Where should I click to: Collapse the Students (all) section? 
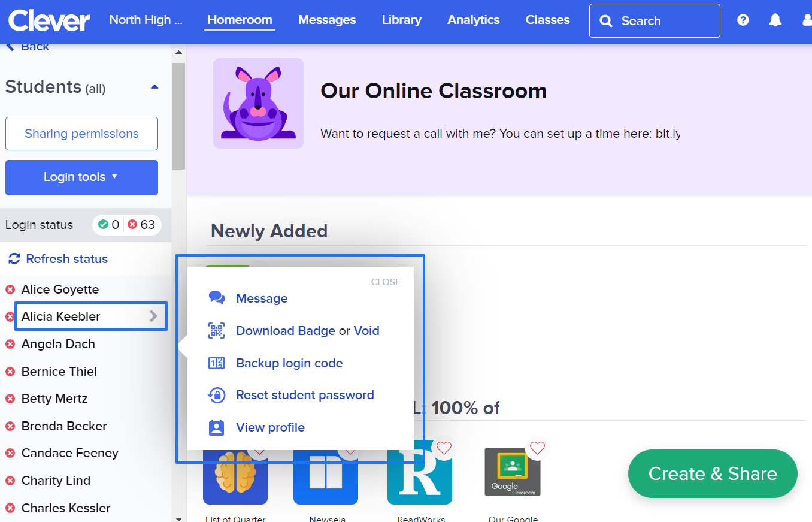[154, 86]
